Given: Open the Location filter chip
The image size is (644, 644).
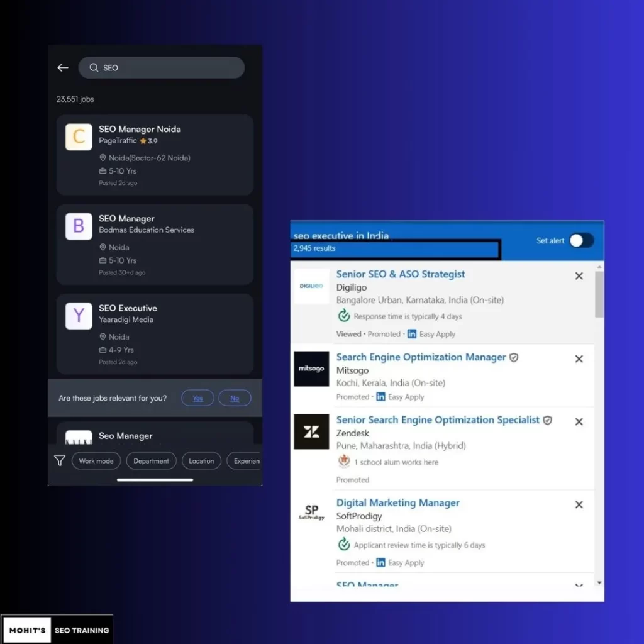Looking at the screenshot, I should [201, 461].
